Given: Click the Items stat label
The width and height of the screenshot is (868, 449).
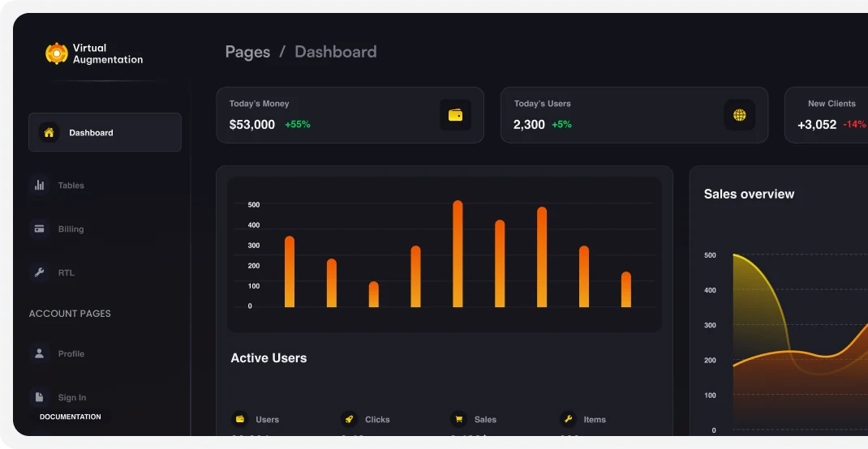Looking at the screenshot, I should point(595,420).
